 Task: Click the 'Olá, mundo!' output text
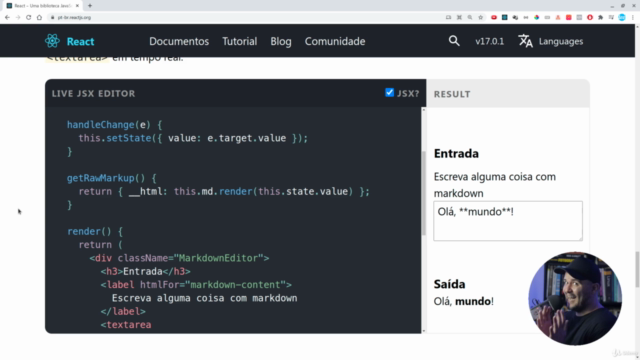click(x=464, y=301)
